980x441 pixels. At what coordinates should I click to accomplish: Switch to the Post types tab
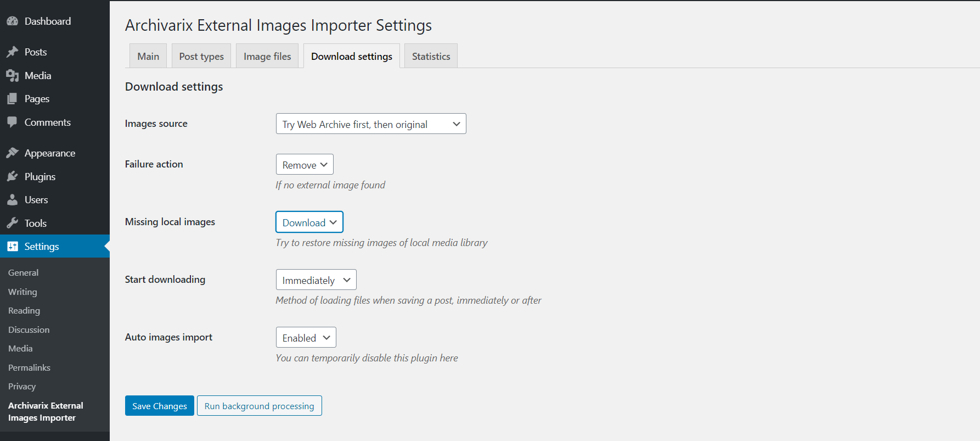tap(201, 56)
